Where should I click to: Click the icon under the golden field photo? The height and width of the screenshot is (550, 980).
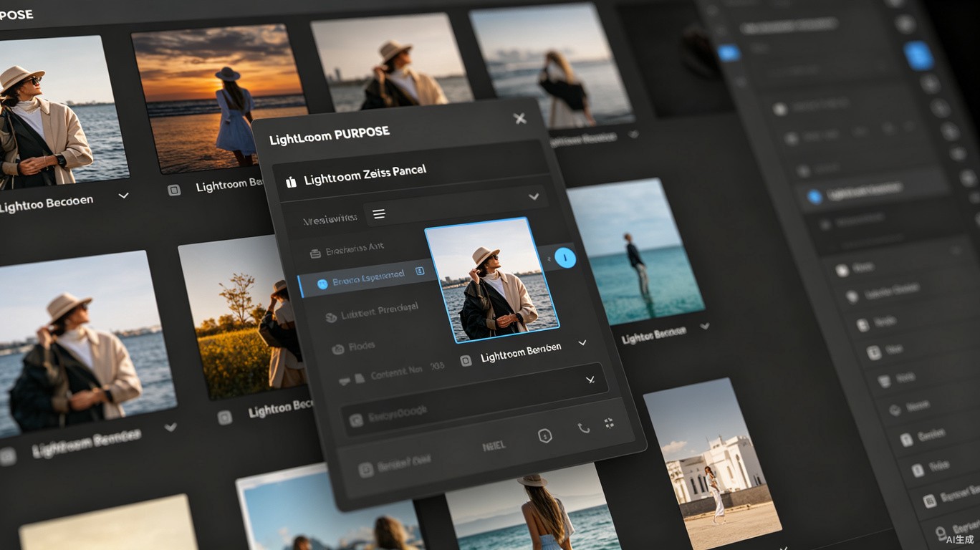coord(224,418)
